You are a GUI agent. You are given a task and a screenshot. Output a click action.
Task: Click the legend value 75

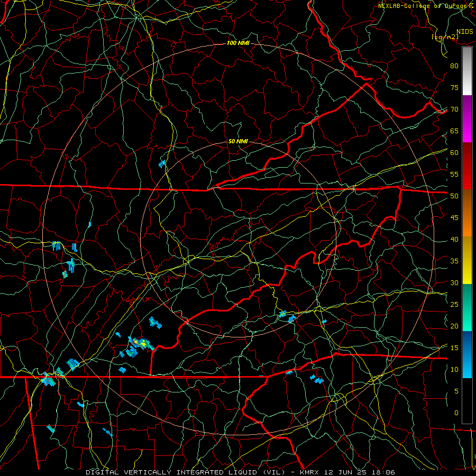pyautogui.click(x=454, y=88)
